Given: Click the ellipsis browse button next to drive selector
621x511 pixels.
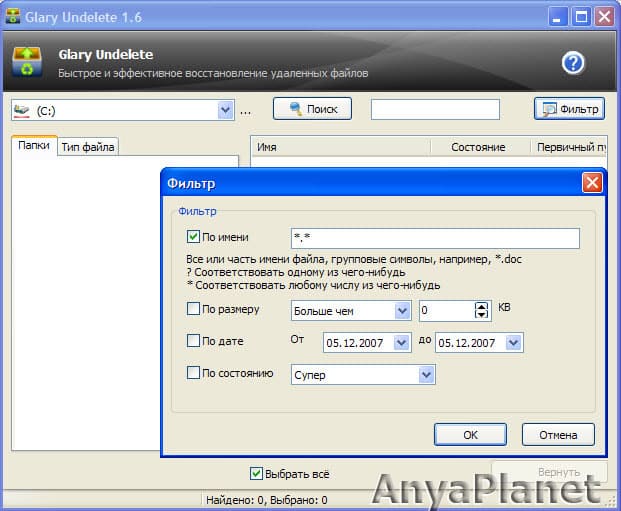Looking at the screenshot, I should pos(246,112).
